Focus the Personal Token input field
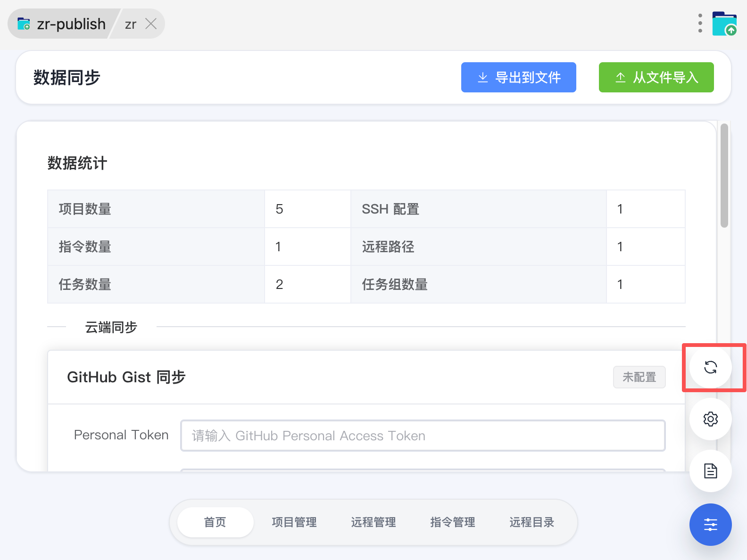 [423, 436]
